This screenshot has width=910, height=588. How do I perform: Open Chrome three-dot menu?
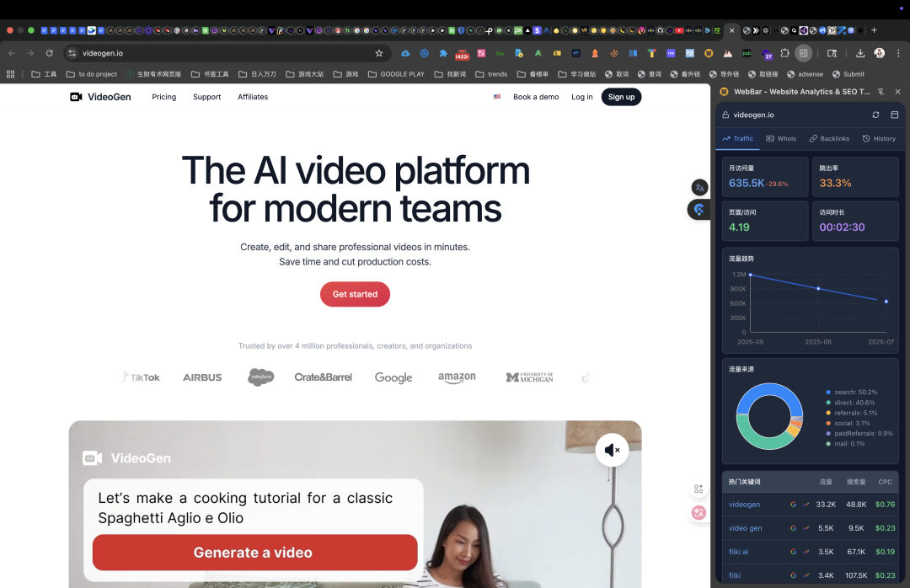[898, 53]
